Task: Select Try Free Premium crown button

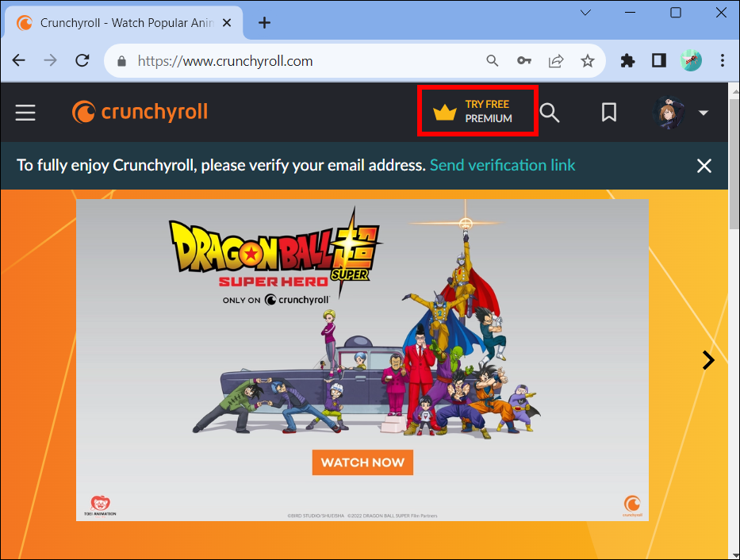Action: [477, 111]
